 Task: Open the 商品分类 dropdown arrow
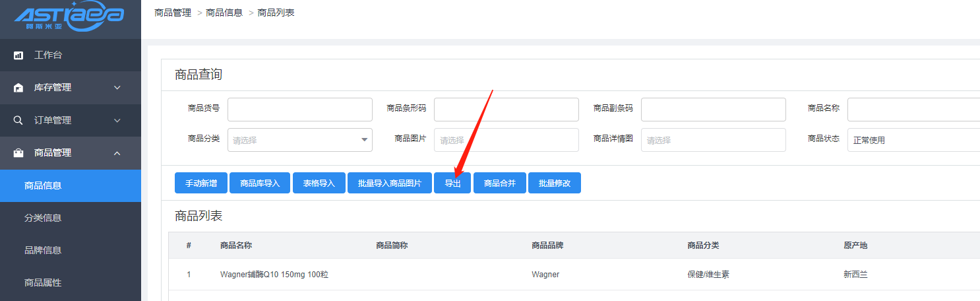click(x=364, y=140)
